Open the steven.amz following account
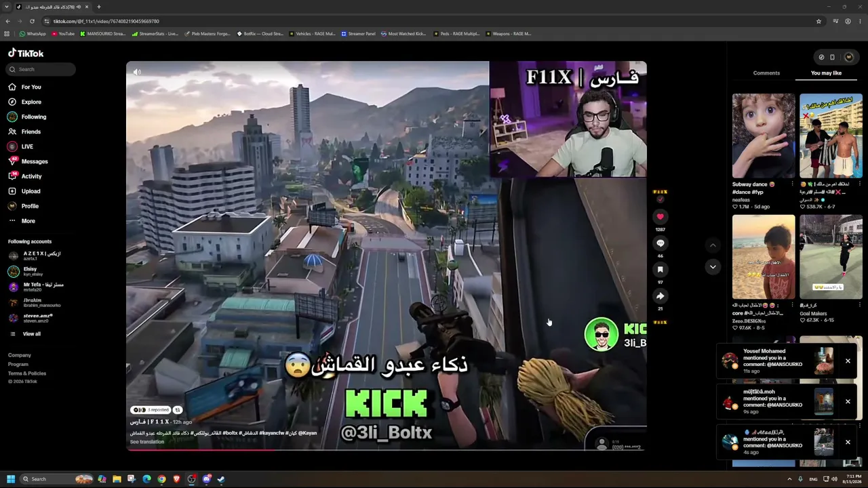868x488 pixels. pos(31,318)
